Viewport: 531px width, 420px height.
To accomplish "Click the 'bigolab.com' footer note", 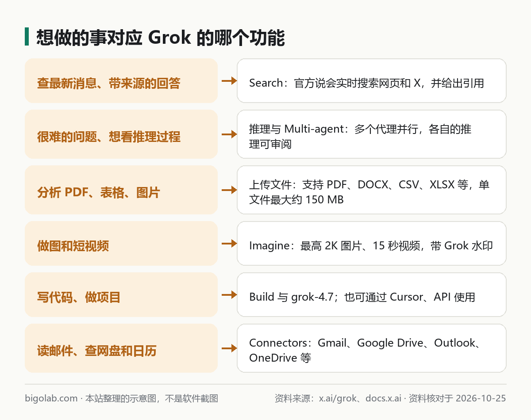I will [x=122, y=398].
